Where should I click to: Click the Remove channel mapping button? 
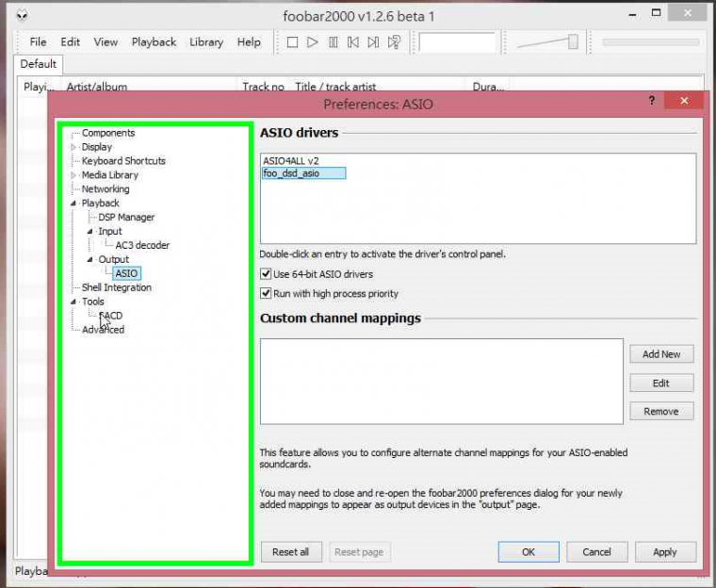point(661,411)
